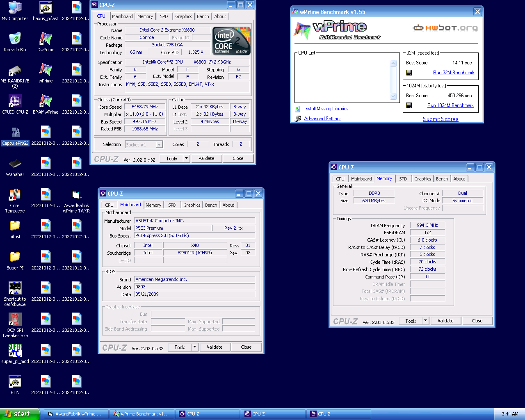The image size is (525, 420).
Task: Switch to Mainboard tab in top CPU-Z window
Action: pos(122,16)
